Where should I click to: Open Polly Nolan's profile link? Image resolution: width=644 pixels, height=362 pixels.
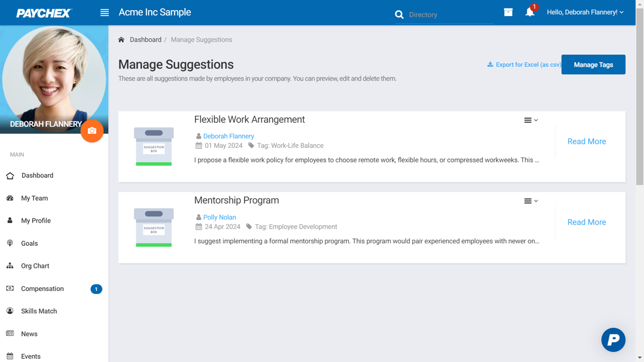[219, 217]
